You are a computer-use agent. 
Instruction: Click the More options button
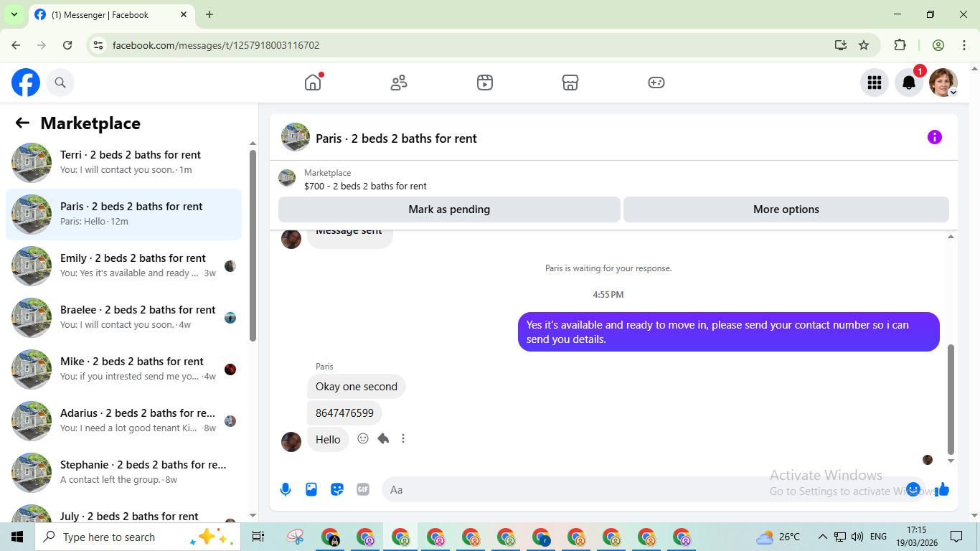(786, 209)
